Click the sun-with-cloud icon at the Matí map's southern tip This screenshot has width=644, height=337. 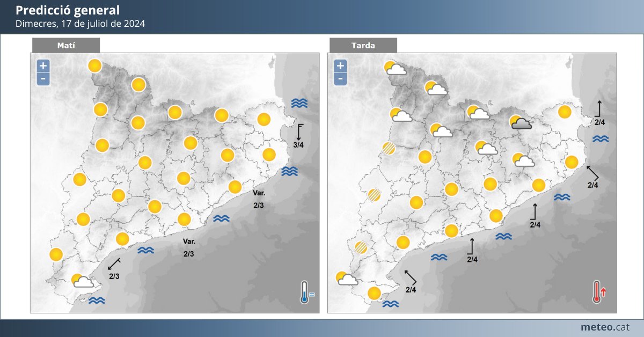[83, 281]
